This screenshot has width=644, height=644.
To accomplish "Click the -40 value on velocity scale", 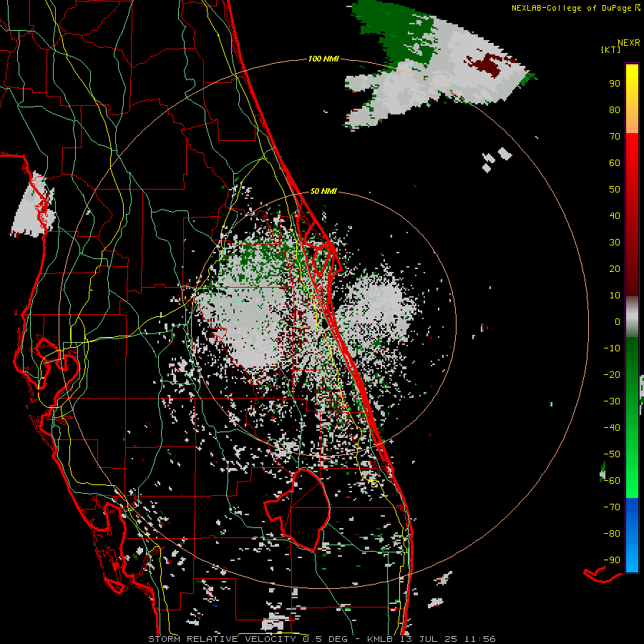I will click(612, 428).
